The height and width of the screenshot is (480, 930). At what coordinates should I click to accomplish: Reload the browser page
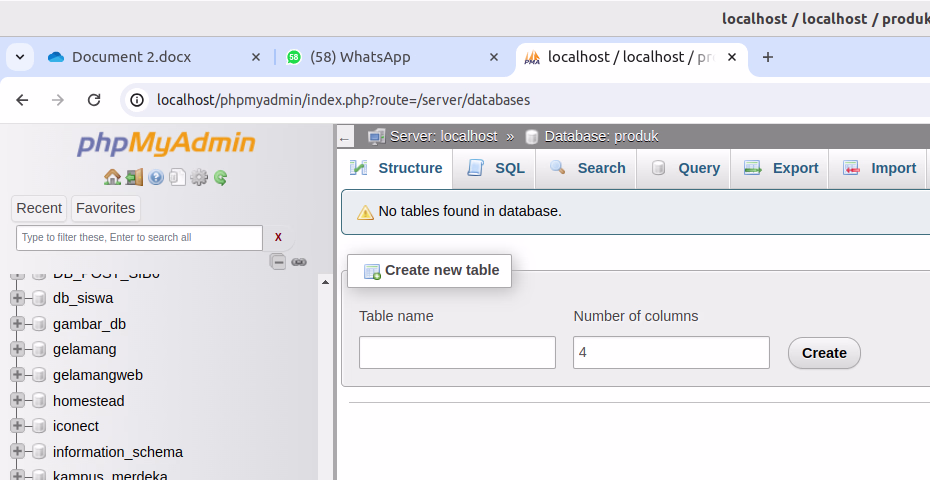coord(94,100)
